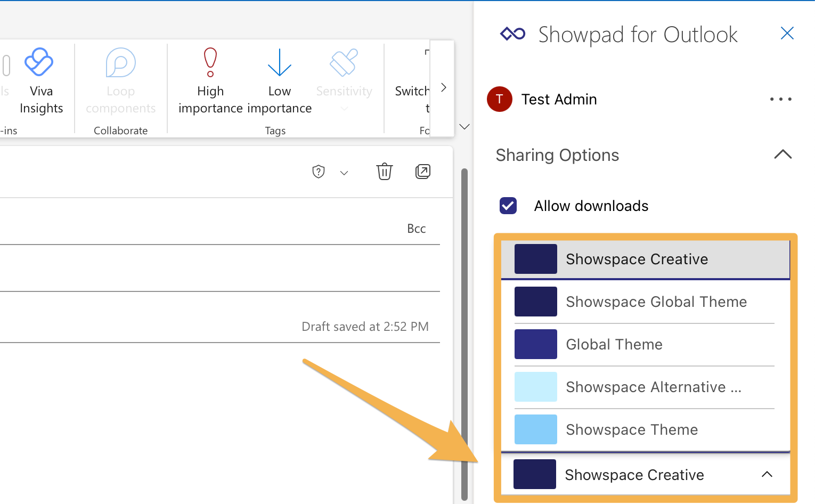Click the Loop components icon
This screenshot has width=815, height=504.
coord(121,63)
